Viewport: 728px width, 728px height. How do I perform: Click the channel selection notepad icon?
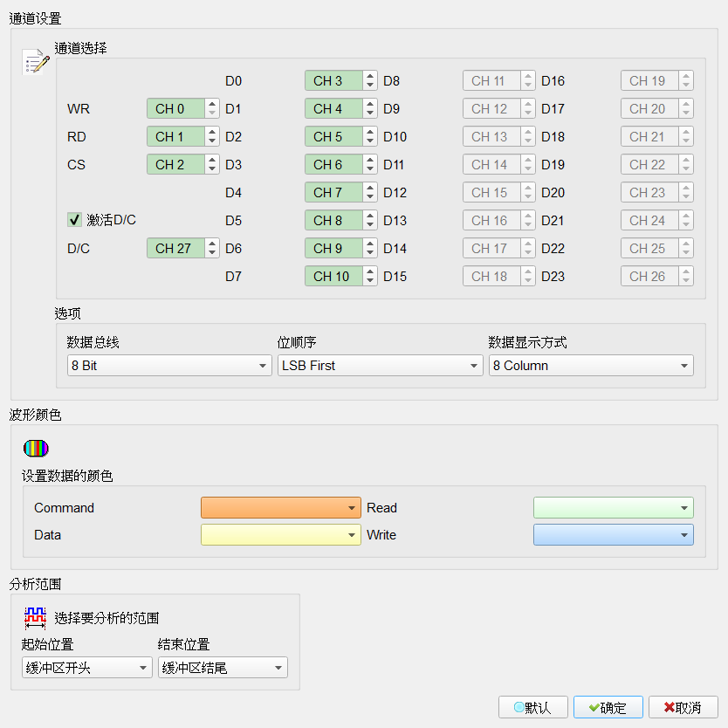click(36, 62)
